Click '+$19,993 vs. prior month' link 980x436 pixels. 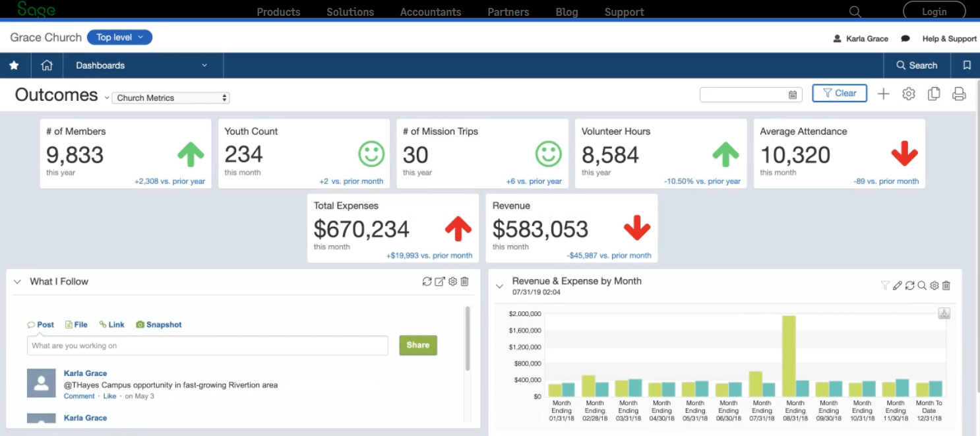(429, 256)
